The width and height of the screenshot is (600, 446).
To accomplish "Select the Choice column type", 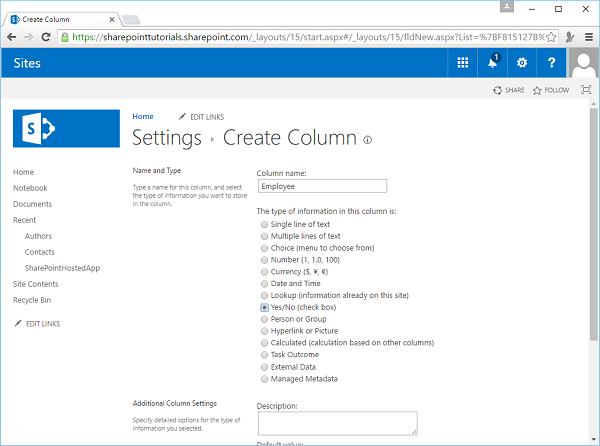I will [x=264, y=248].
